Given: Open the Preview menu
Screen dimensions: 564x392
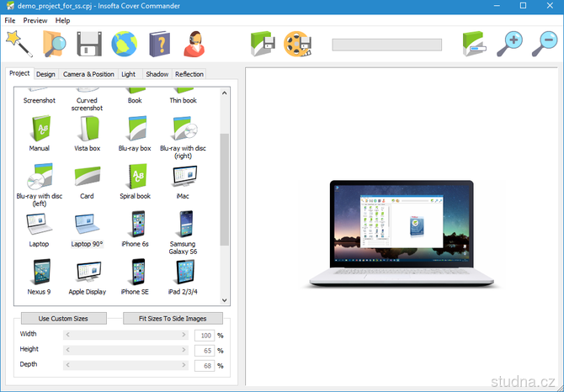Looking at the screenshot, I should tap(35, 20).
